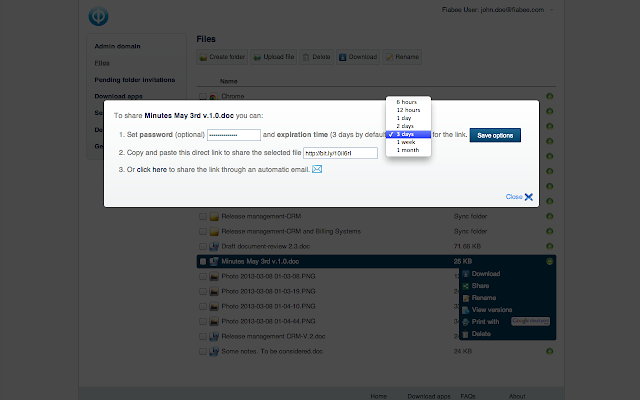Click the Release management-CRM and Billing Systems folder icon
The image size is (640, 400).
point(214,231)
